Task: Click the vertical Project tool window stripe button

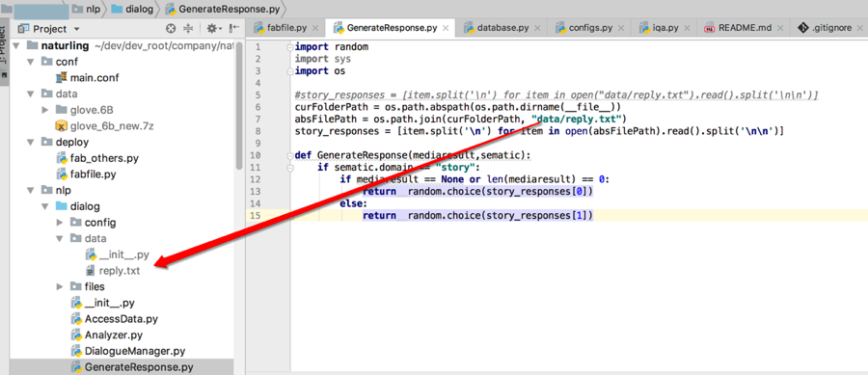Action: 5,53
